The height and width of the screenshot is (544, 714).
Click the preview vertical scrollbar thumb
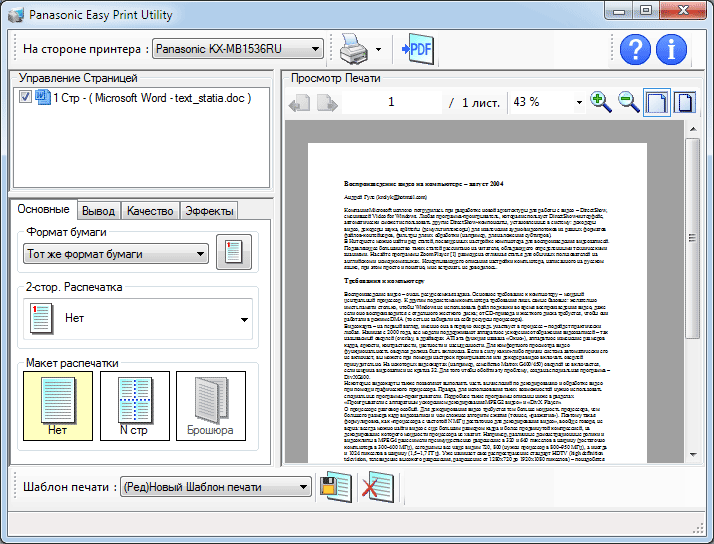(693, 238)
